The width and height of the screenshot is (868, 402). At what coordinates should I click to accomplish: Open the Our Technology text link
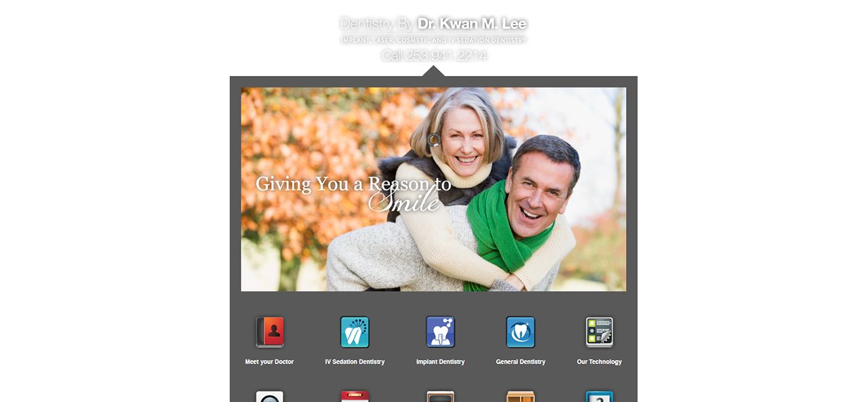coord(599,362)
